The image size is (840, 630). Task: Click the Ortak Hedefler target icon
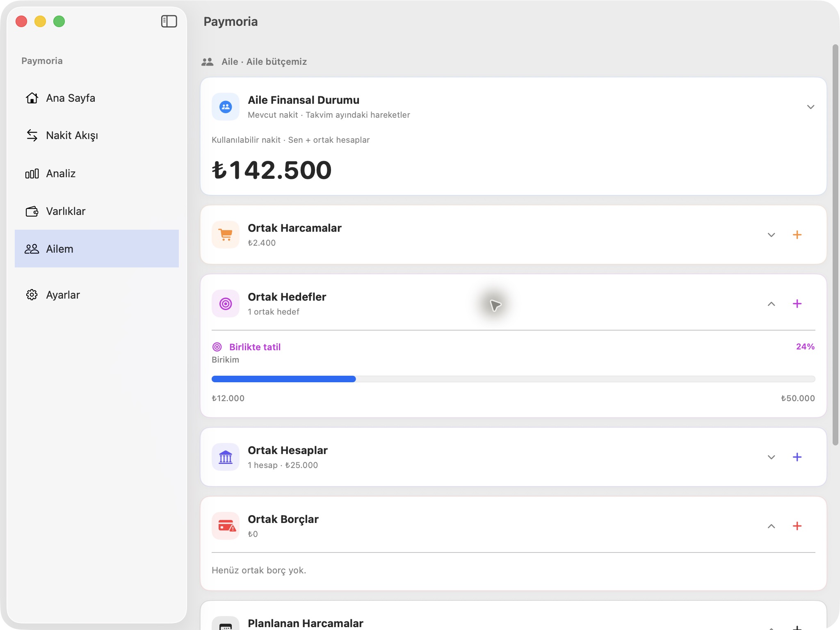pos(226,304)
